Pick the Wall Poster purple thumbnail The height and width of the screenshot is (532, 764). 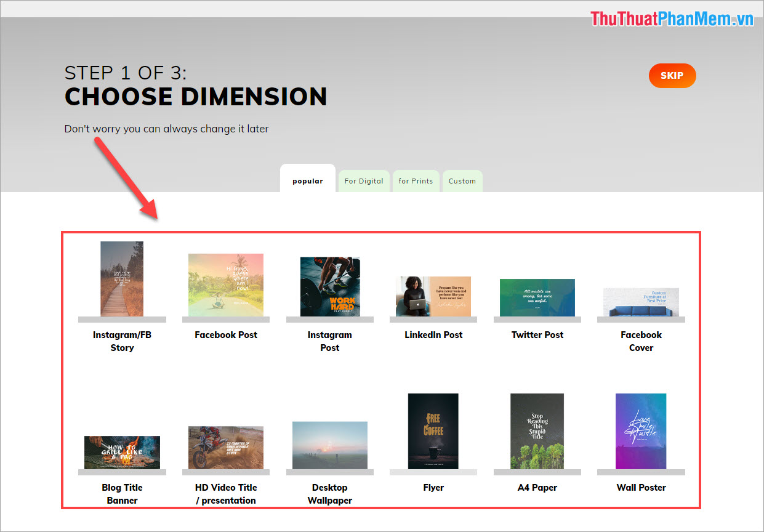pyautogui.click(x=641, y=431)
